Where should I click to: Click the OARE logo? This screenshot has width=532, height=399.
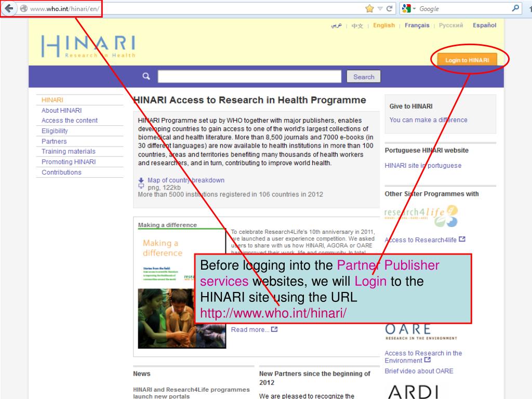(x=421, y=332)
